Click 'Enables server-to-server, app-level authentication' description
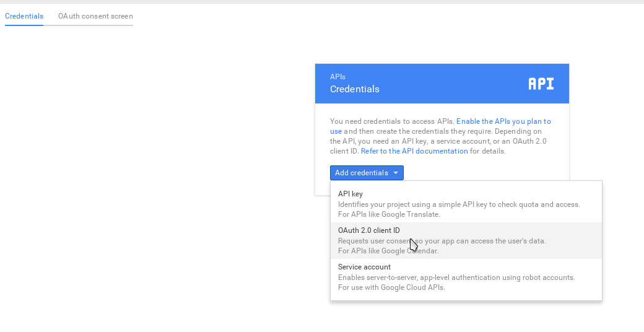 point(456,277)
